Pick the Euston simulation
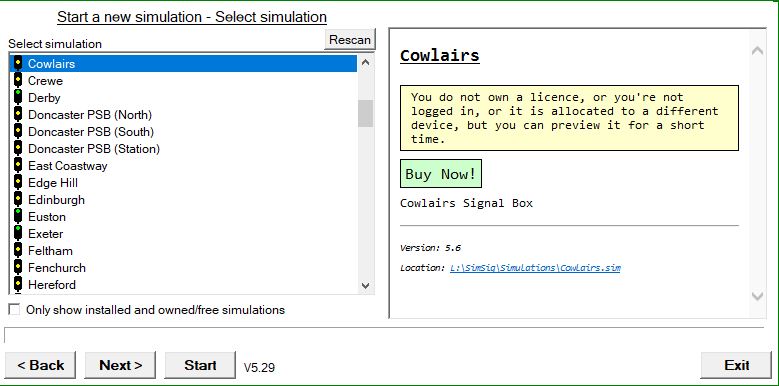 [183, 217]
